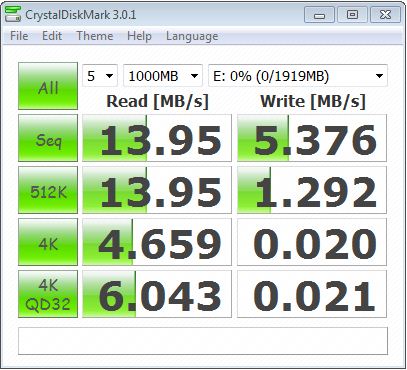Image resolution: width=407 pixels, height=370 pixels.
Task: Click the Write [MB/s] column header
Action: coord(313,101)
